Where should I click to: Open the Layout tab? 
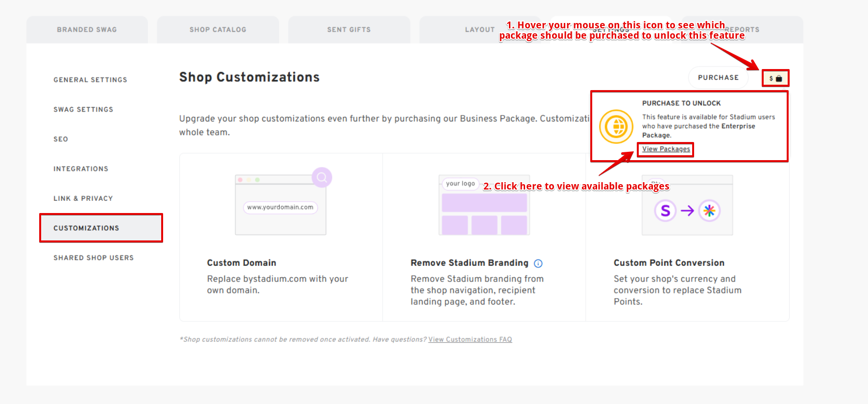480,30
